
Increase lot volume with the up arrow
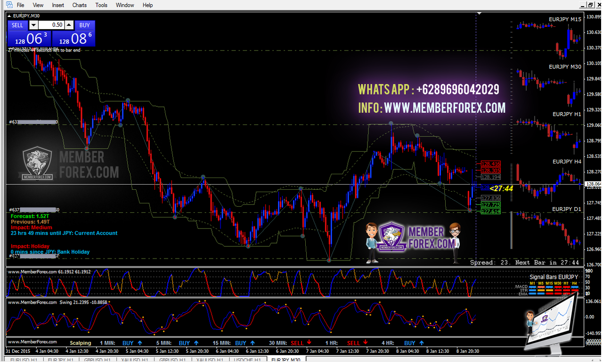[69, 25]
